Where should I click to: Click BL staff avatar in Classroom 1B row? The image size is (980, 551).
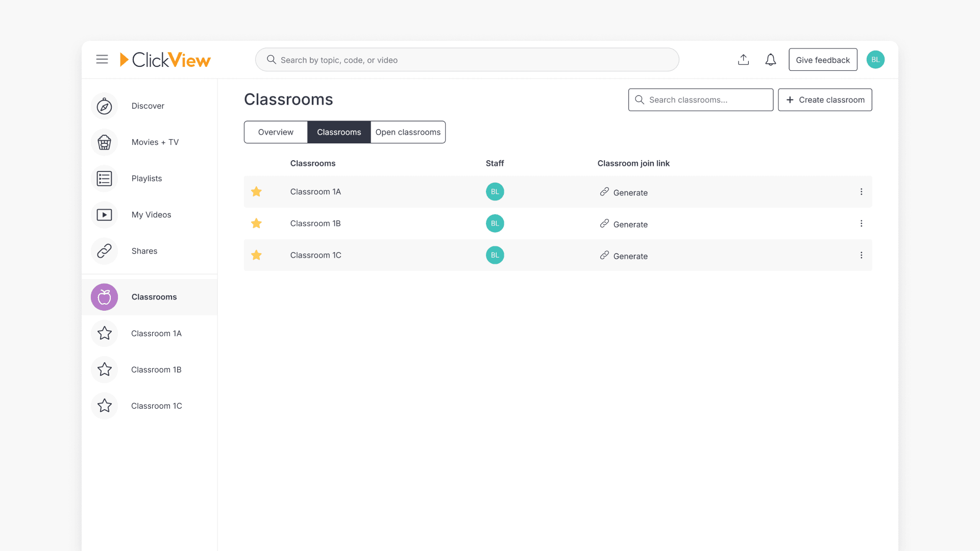pos(495,223)
